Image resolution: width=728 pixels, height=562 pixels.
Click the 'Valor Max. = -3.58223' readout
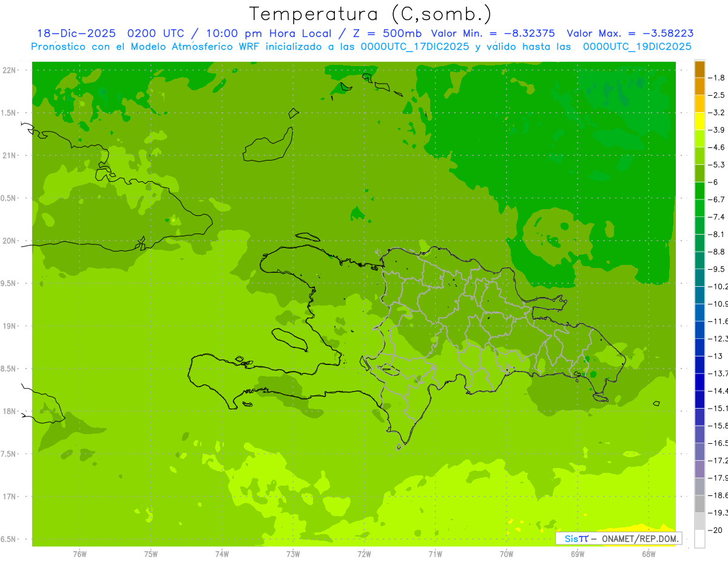click(x=630, y=34)
